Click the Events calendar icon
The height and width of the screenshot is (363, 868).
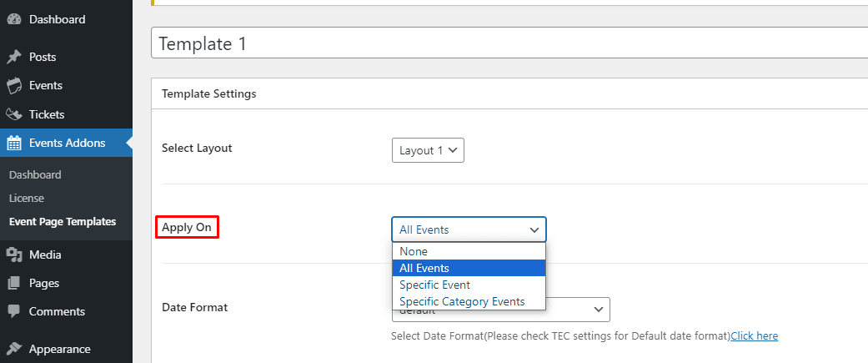[x=14, y=86]
